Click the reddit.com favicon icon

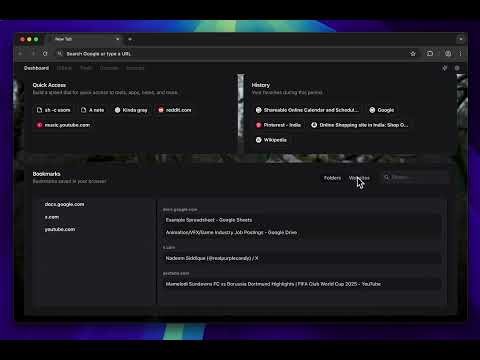click(x=161, y=110)
